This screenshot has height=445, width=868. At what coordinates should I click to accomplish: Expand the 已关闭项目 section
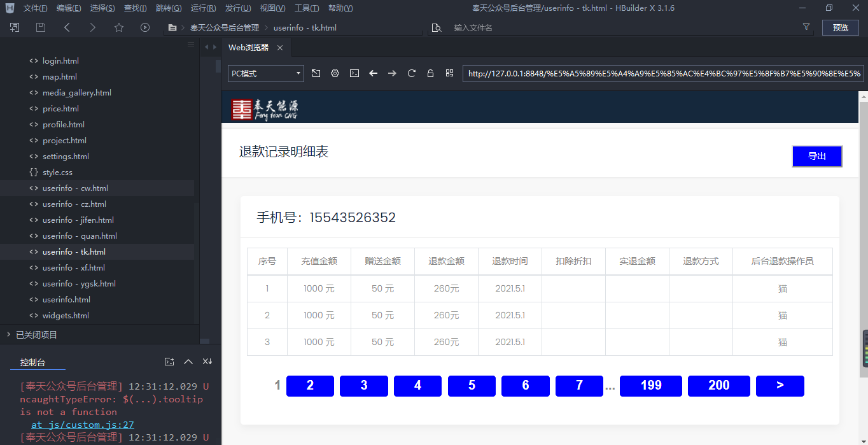click(36, 334)
